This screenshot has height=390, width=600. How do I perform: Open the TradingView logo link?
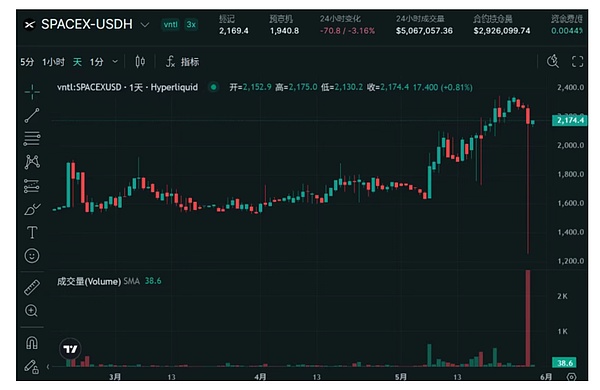coord(70,349)
